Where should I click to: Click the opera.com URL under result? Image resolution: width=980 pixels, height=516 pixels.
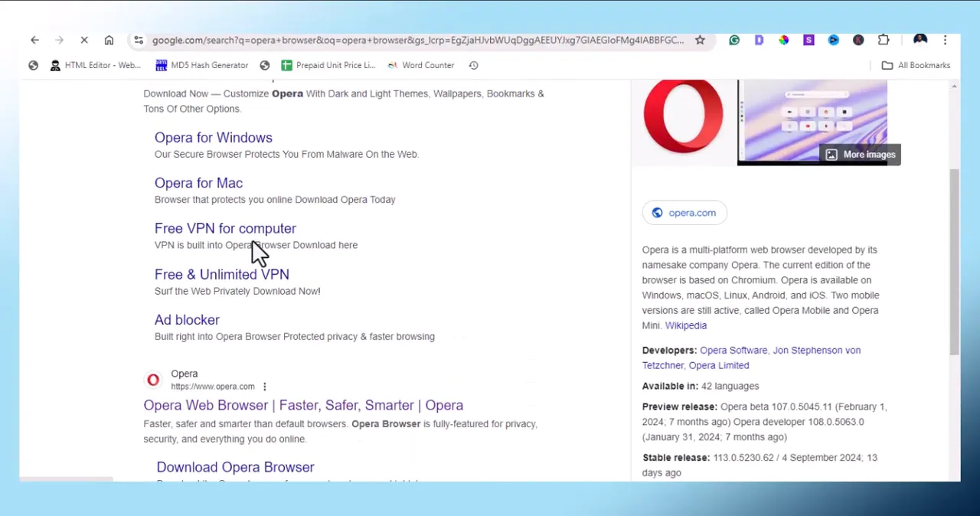pyautogui.click(x=213, y=387)
